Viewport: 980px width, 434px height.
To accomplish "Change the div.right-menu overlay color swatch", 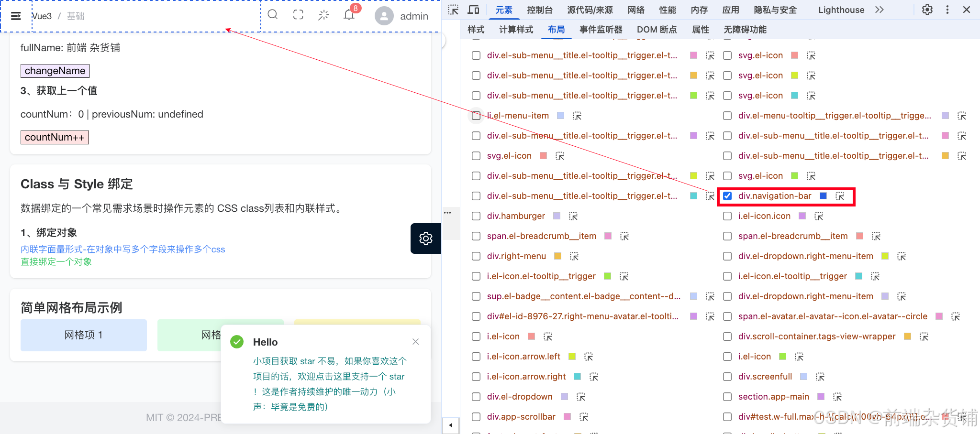I will click(557, 256).
